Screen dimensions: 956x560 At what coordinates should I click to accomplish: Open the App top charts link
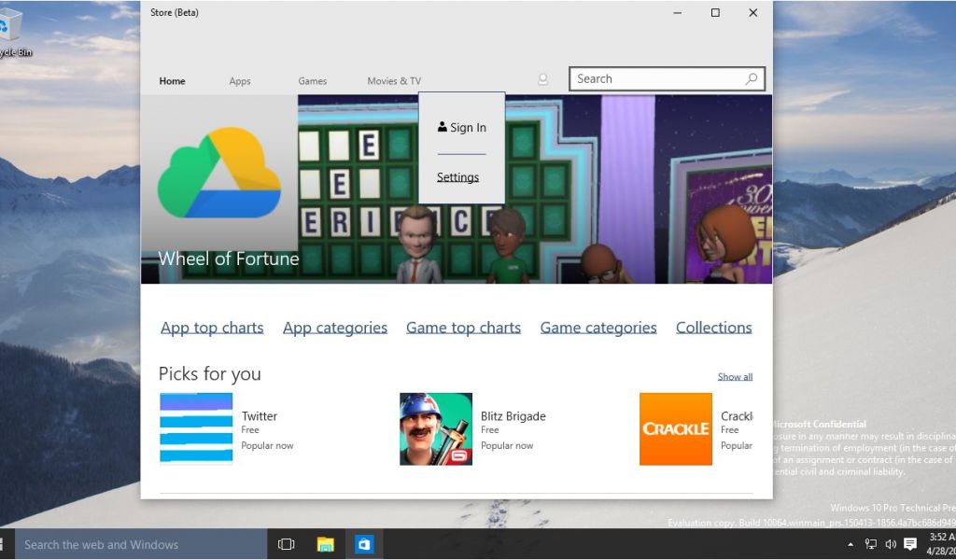coord(212,328)
